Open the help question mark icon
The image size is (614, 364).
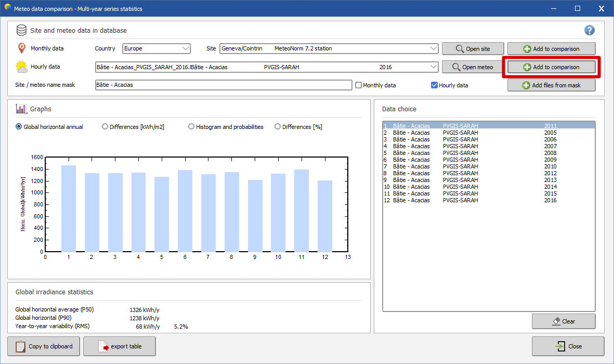pos(589,30)
